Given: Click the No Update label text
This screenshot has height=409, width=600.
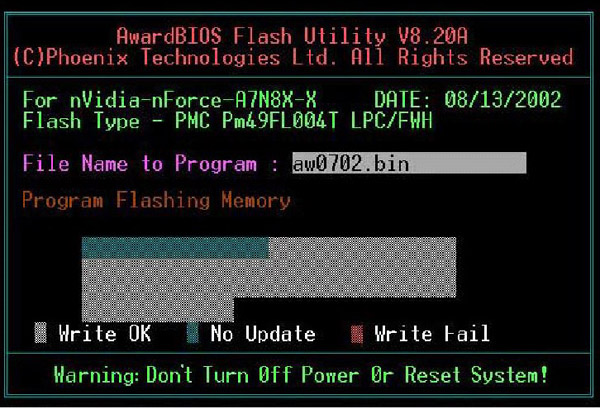Looking at the screenshot, I should pyautogui.click(x=263, y=333).
